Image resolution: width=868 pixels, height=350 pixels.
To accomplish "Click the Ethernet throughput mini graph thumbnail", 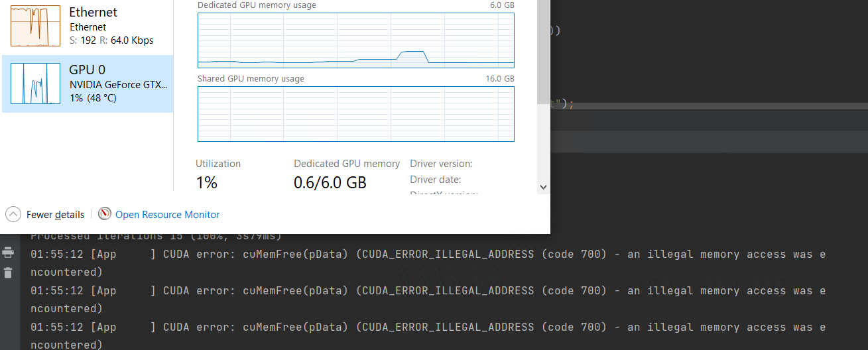I will [x=35, y=25].
